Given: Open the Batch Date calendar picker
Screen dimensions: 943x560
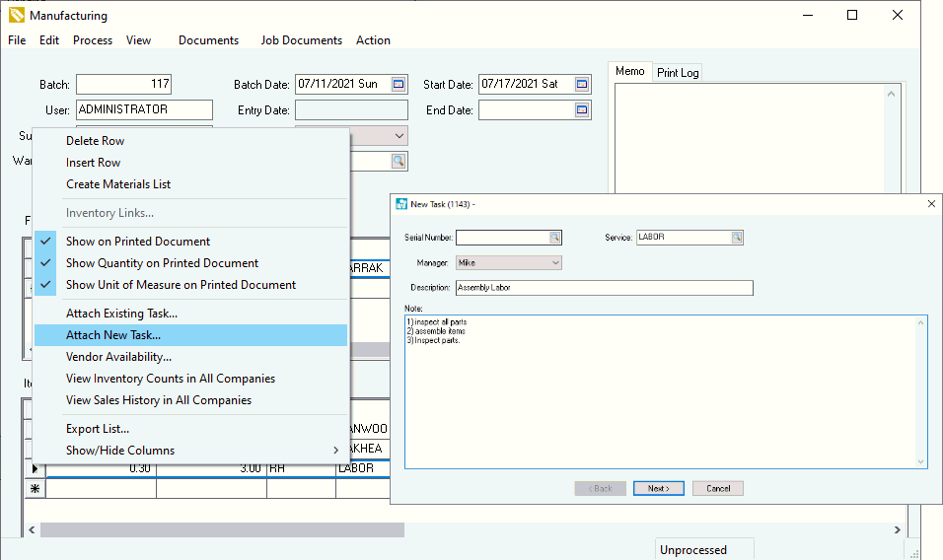Looking at the screenshot, I should tap(399, 84).
